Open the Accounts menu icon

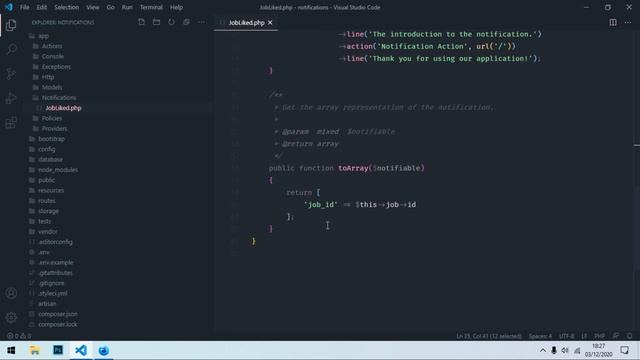[x=11, y=293]
